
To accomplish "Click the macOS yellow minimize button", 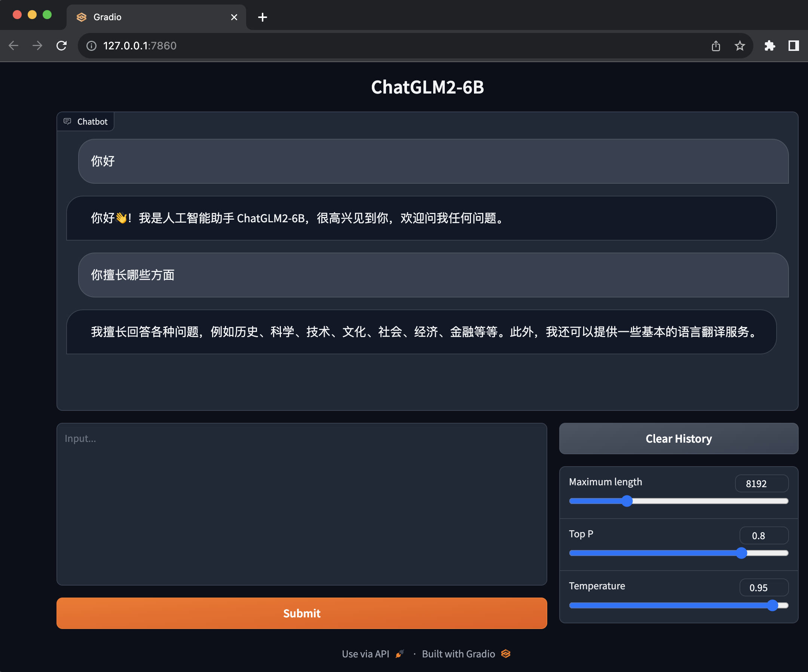I will pos(32,15).
